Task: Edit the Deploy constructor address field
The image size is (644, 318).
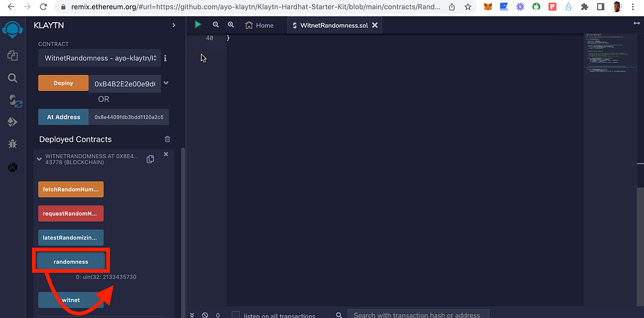Action: pyautogui.click(x=125, y=84)
